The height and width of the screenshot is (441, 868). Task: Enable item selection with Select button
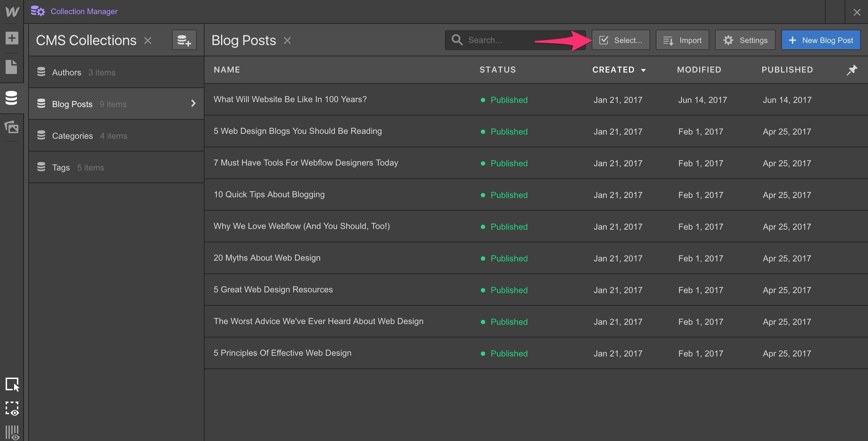[621, 40]
